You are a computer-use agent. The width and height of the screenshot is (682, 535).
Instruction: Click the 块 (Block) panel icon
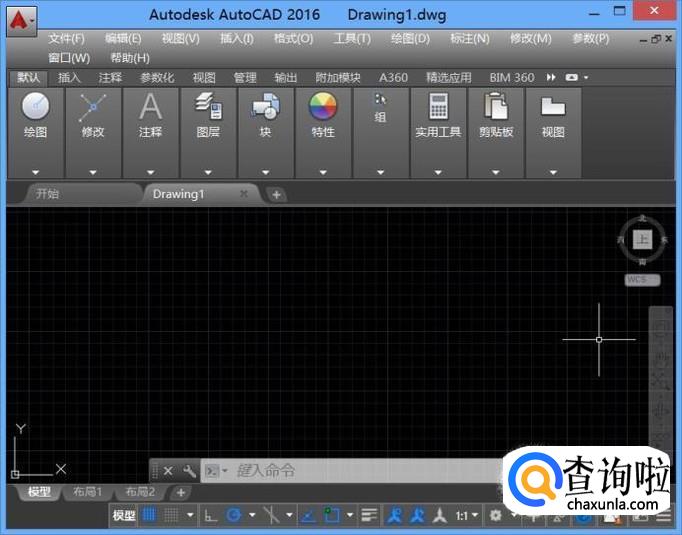click(265, 107)
